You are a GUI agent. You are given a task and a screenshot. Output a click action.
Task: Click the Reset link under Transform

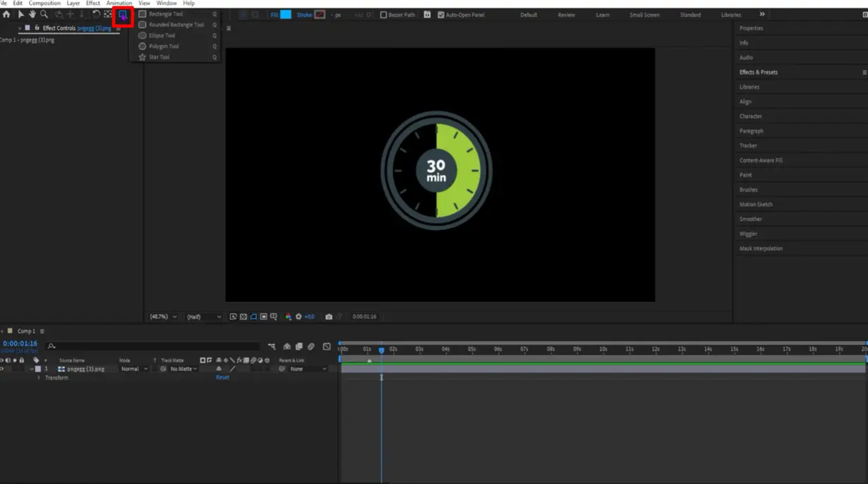point(222,377)
